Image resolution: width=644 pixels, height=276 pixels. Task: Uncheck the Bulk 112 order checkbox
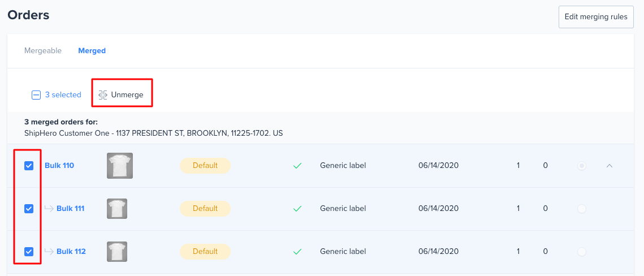coord(29,251)
